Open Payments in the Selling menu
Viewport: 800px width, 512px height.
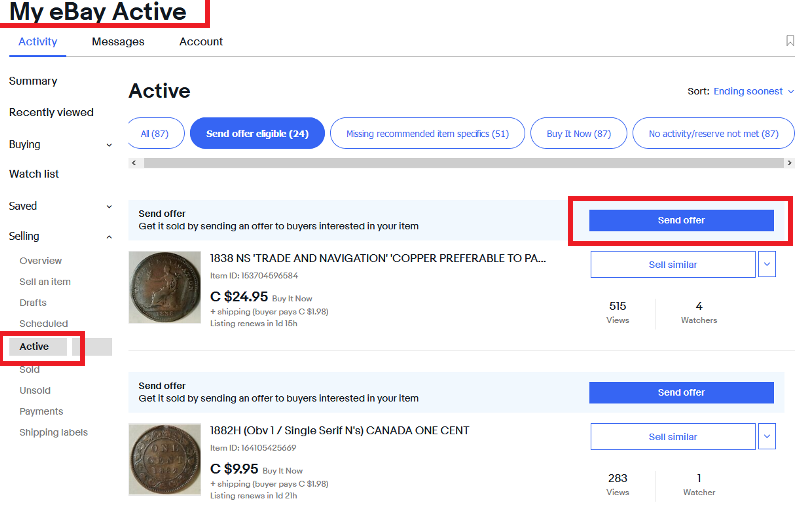point(41,411)
